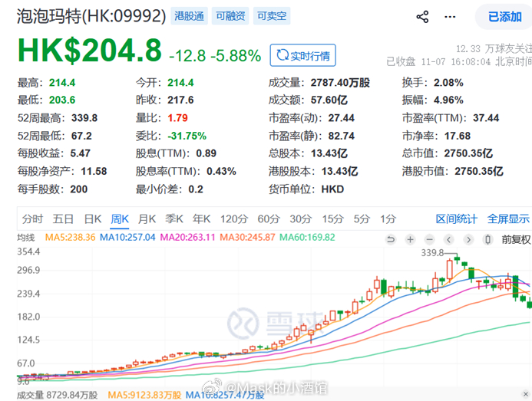532x401 pixels.
Task: Switch to the 15分 chart tab
Action: 333,219
